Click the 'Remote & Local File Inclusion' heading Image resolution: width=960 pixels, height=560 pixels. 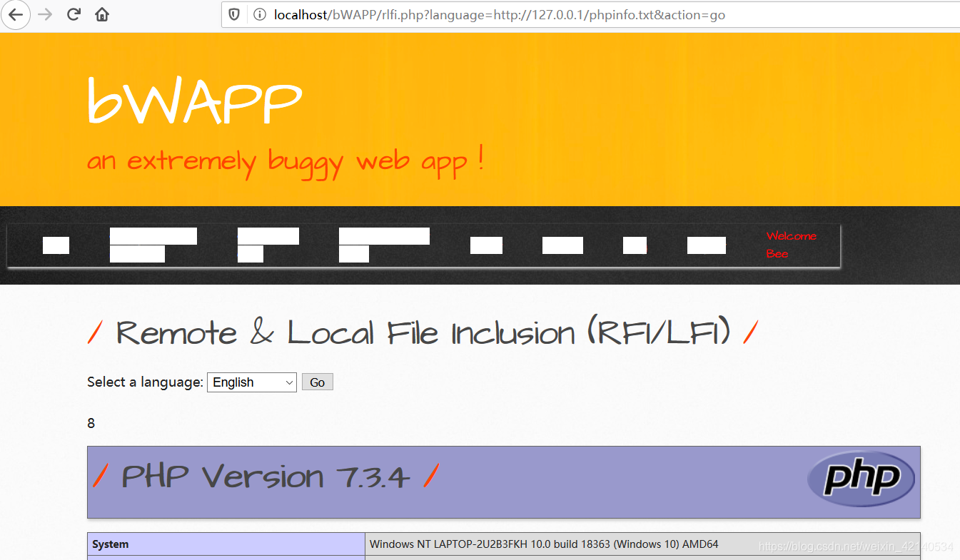click(423, 333)
